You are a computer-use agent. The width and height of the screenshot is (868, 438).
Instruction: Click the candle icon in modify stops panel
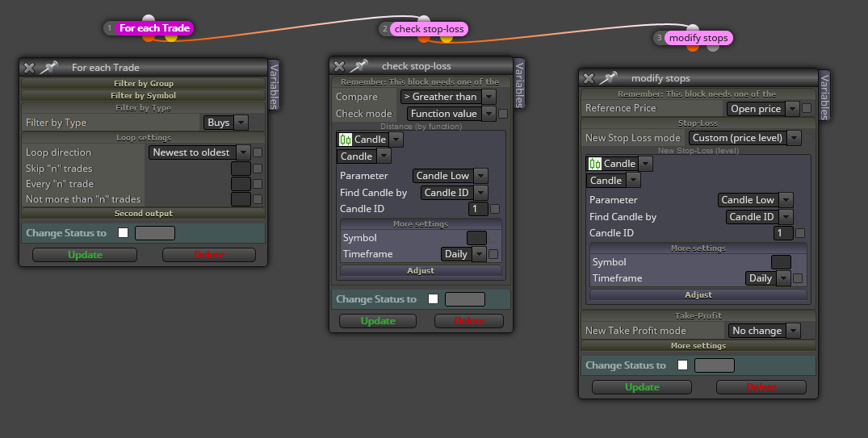595,164
